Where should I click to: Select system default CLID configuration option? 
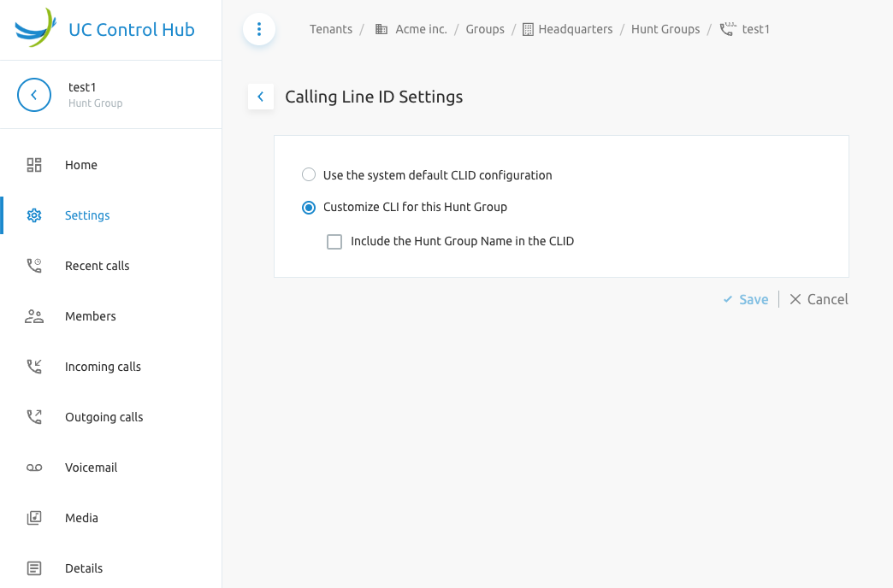[309, 175]
